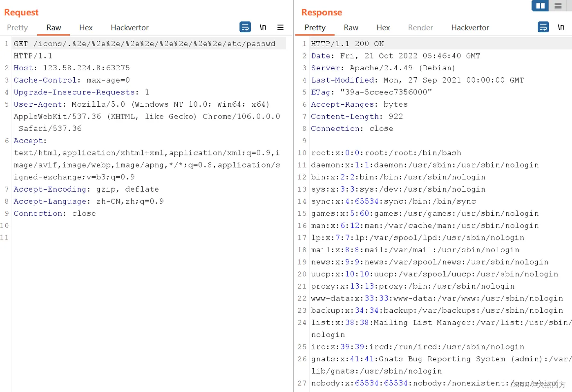Click the games:x:5:60 passwd entry
The height and width of the screenshot is (392, 572).
(425, 214)
